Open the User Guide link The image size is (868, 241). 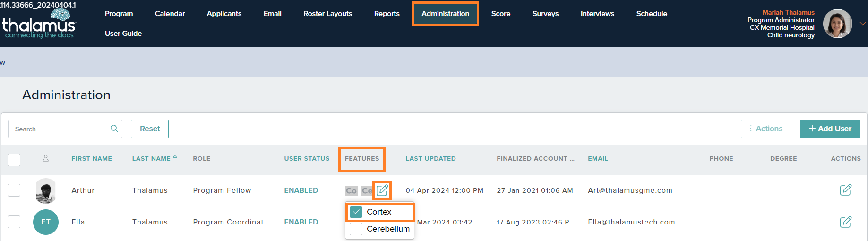(123, 34)
